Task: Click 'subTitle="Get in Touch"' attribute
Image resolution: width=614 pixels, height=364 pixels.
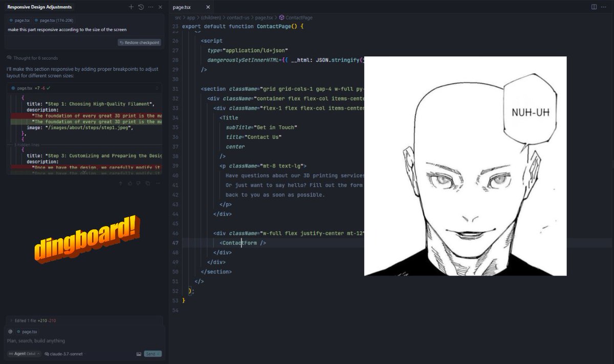Action: point(261,127)
